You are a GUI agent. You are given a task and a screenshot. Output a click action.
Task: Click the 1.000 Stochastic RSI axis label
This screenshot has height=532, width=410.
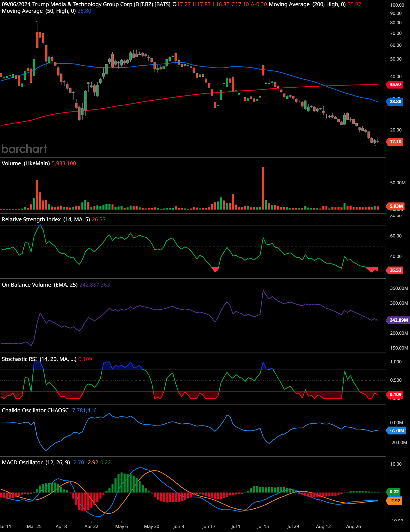pos(396,362)
